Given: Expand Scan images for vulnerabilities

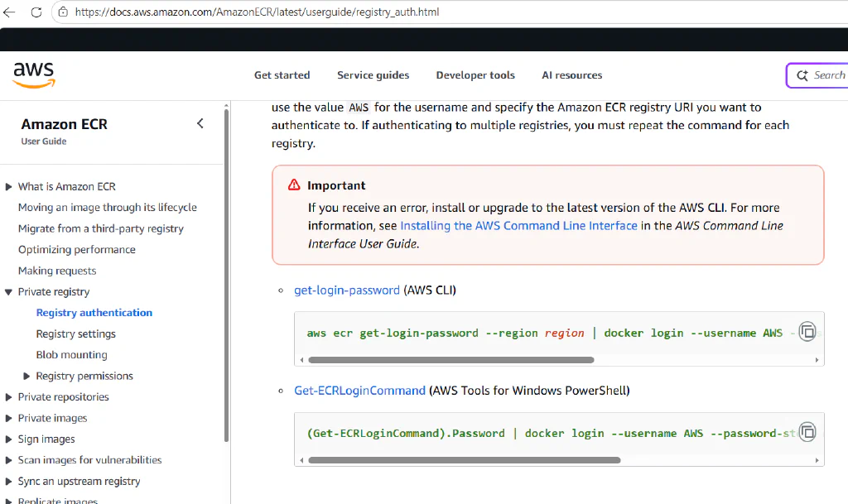Looking at the screenshot, I should (8, 460).
